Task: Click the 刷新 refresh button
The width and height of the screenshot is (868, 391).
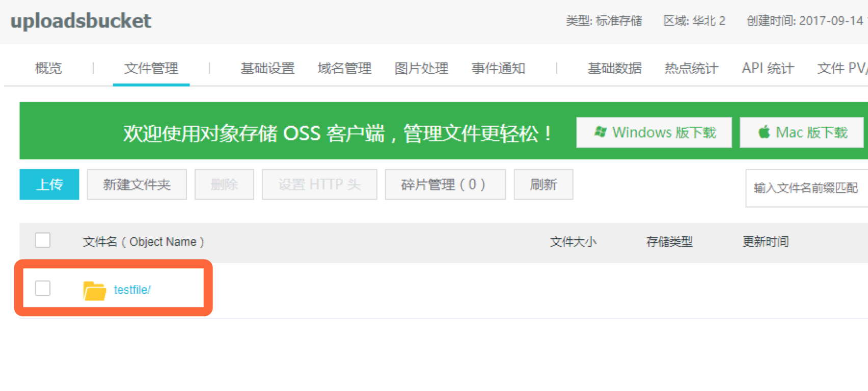Action: pyautogui.click(x=544, y=184)
